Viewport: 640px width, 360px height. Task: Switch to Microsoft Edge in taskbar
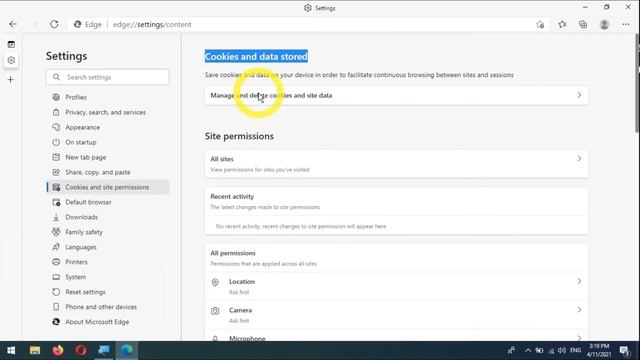127,350
